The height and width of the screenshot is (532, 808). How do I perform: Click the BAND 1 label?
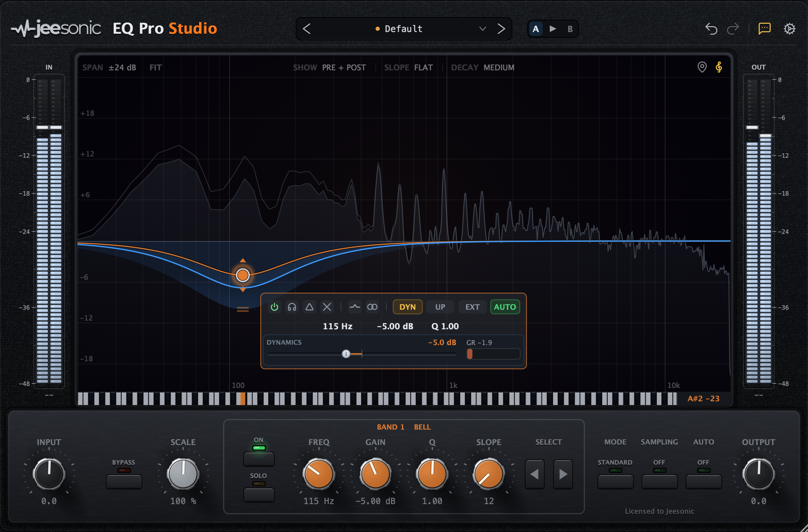391,427
